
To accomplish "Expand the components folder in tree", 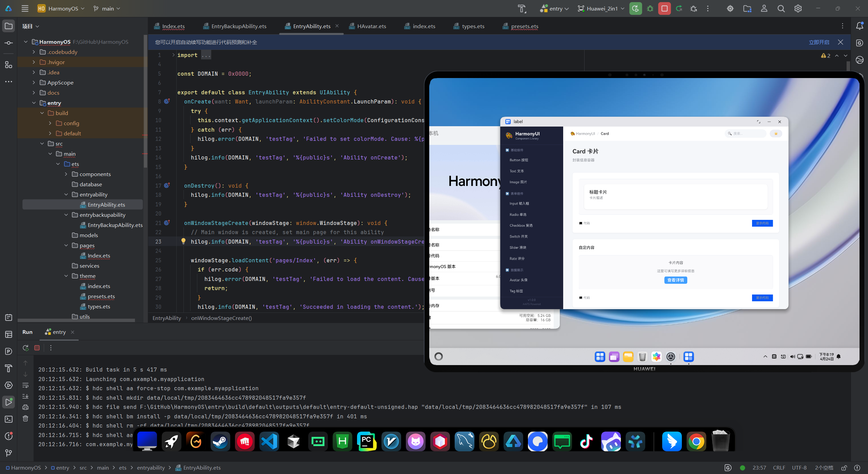I will point(66,174).
